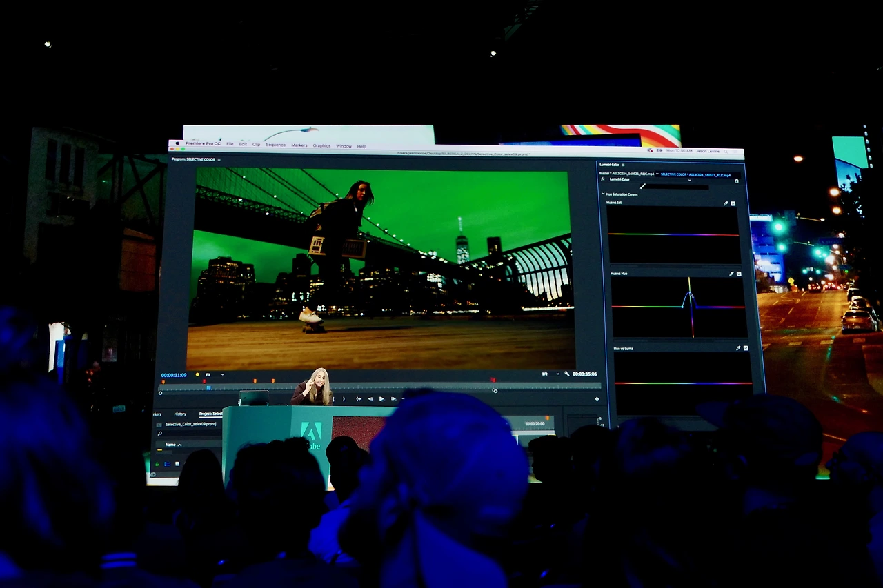The width and height of the screenshot is (883, 588).
Task: Select the SELECTIVE COLOR sequence clip tab
Action: tap(695, 174)
